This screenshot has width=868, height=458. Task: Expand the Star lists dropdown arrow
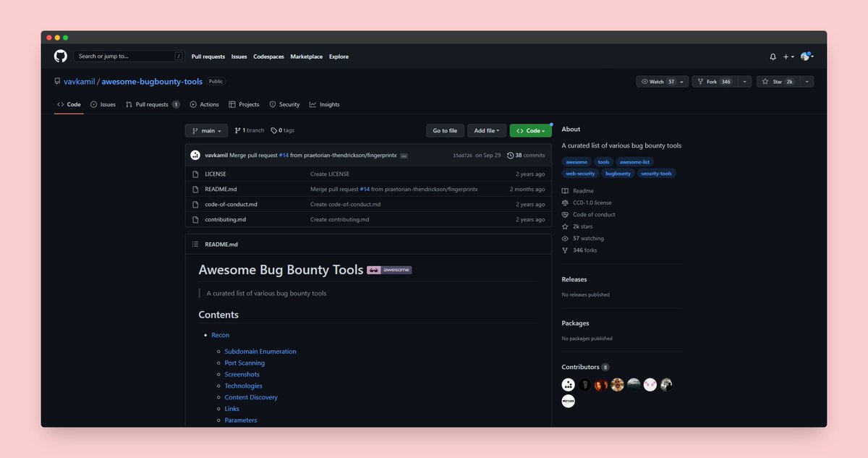pos(807,82)
